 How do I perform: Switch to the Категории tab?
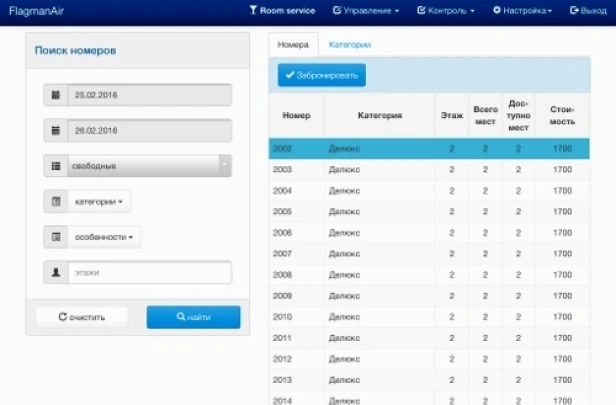click(x=350, y=45)
